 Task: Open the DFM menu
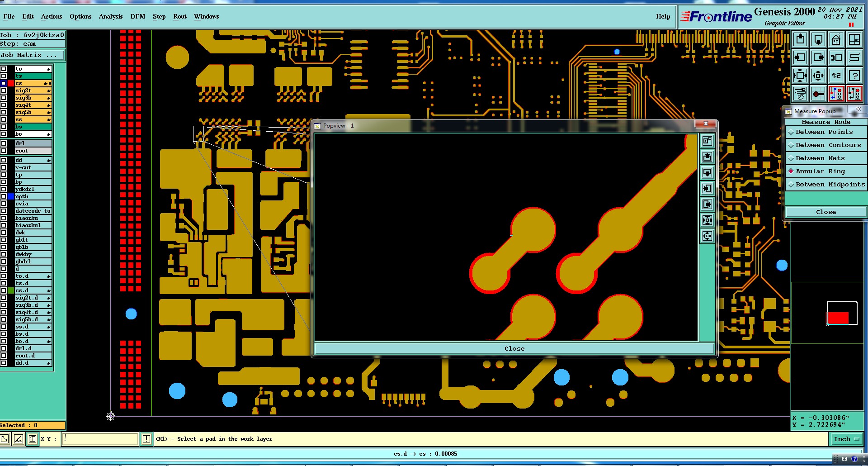pos(138,16)
